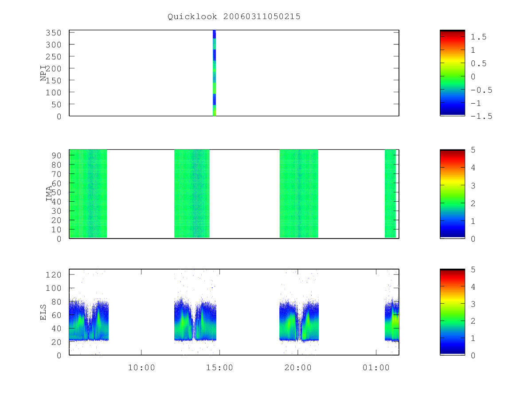Select the 20:00 time tick label

pos(297,368)
